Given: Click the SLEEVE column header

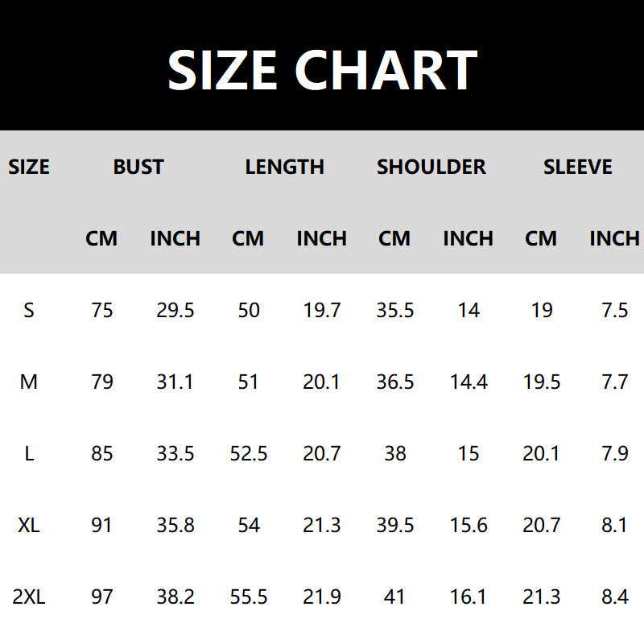Looking at the screenshot, I should pyautogui.click(x=577, y=167).
